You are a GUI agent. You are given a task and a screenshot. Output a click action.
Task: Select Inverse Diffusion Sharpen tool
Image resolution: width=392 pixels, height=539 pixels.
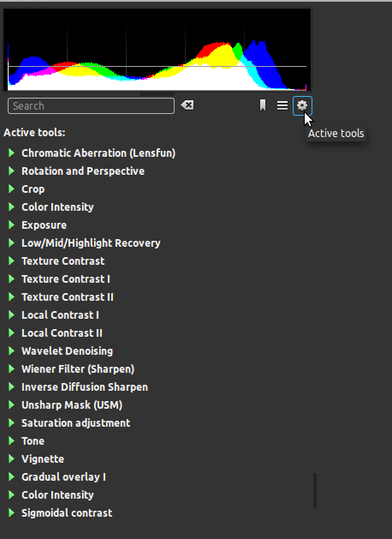coord(85,387)
